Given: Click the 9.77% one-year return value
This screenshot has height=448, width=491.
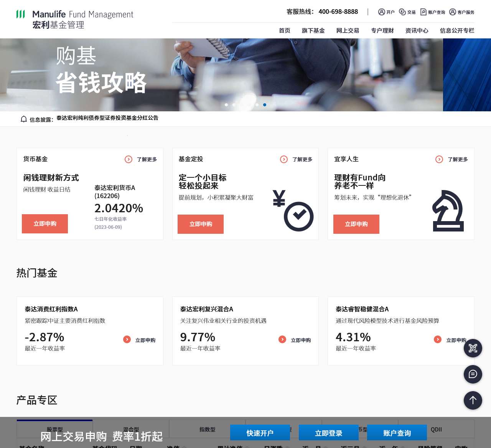Looking at the screenshot, I should 198,337.
